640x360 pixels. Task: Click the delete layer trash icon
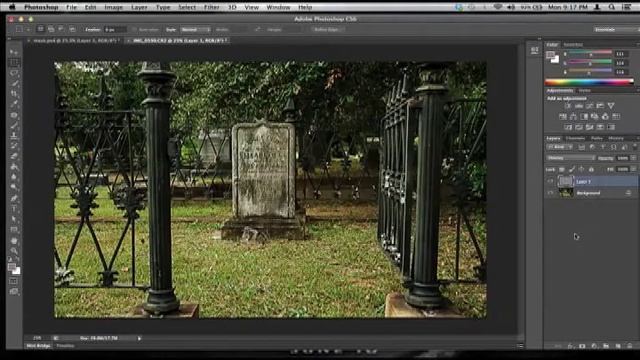click(x=629, y=346)
